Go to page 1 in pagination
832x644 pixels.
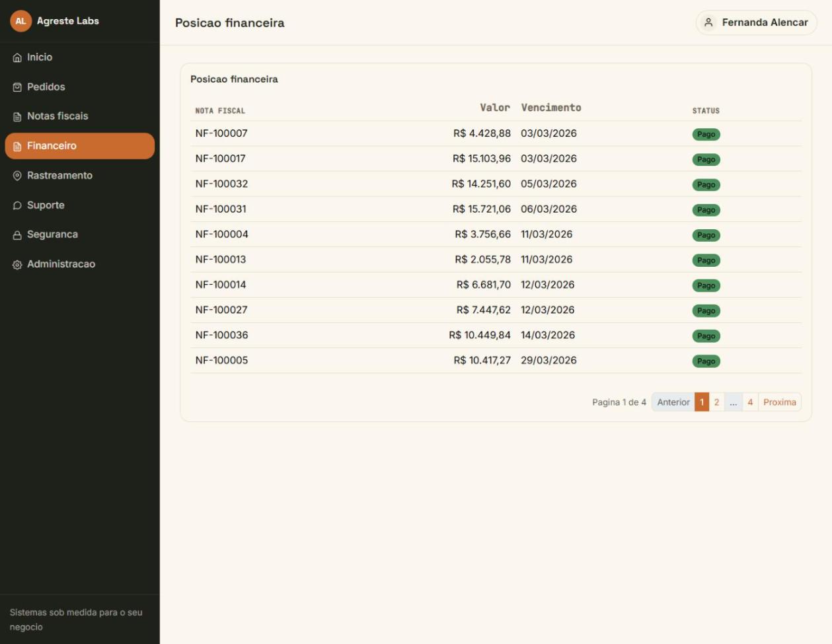click(x=702, y=402)
